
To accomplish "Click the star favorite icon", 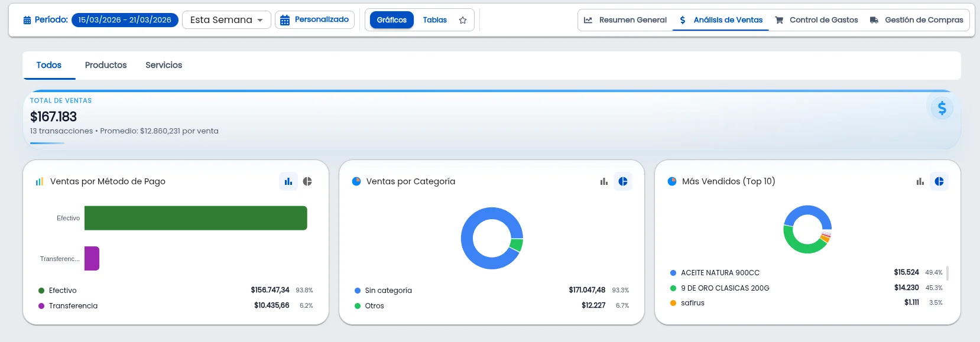I will point(463,20).
